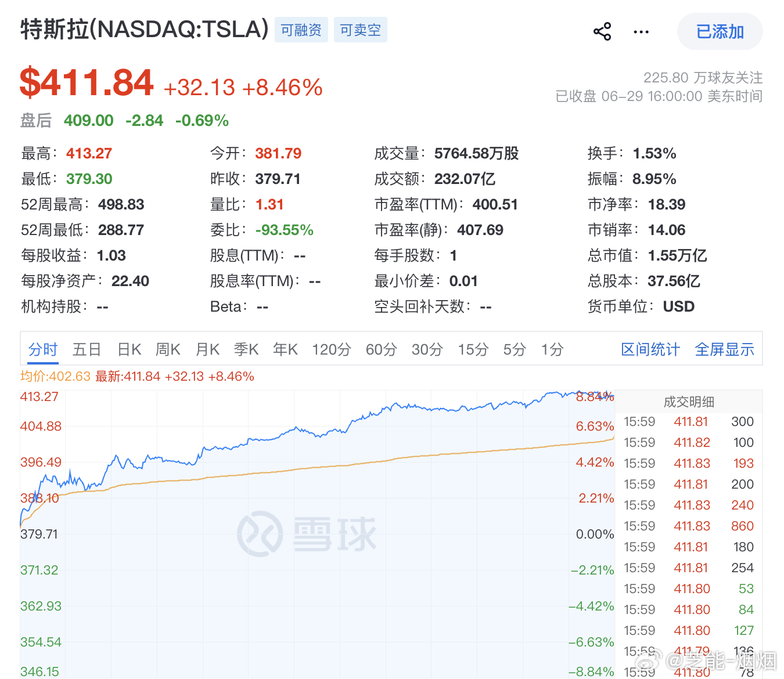The height and width of the screenshot is (679, 784).
Task: Click the stock title 特斯拉(NASDAQ:TSLA)
Action: pos(145,29)
